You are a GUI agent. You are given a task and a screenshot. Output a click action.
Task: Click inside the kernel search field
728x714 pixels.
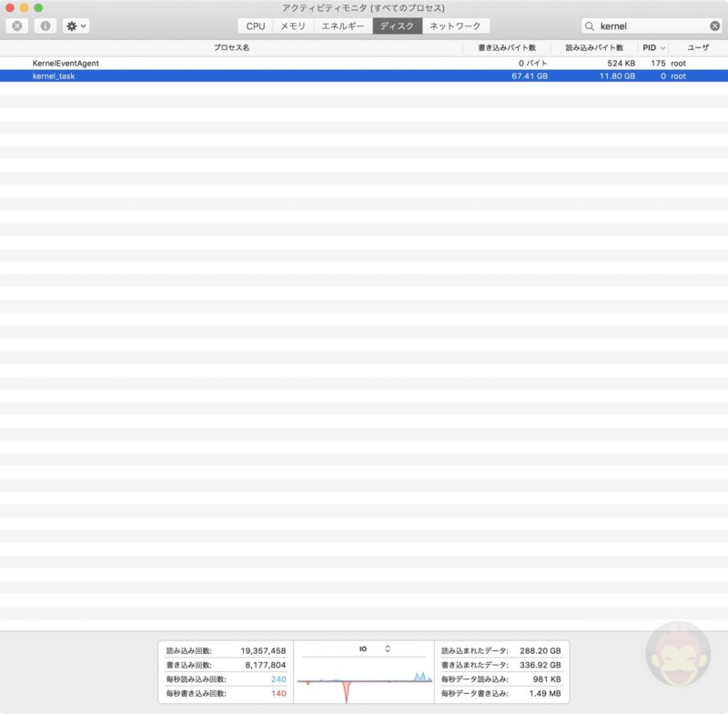coord(637,25)
